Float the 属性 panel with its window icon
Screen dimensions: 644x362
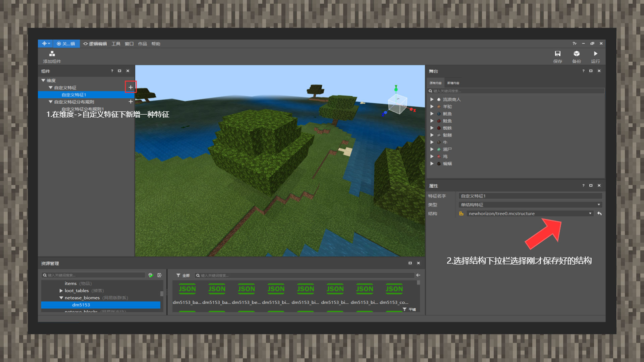click(x=591, y=186)
